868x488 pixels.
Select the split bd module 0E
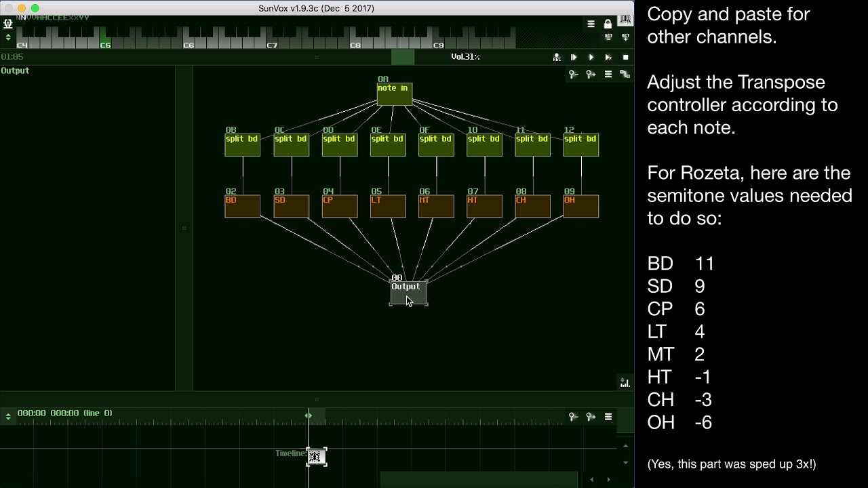point(388,145)
